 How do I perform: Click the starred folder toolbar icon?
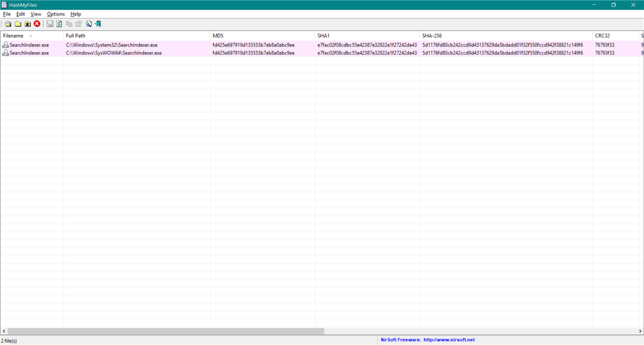pyautogui.click(x=28, y=24)
